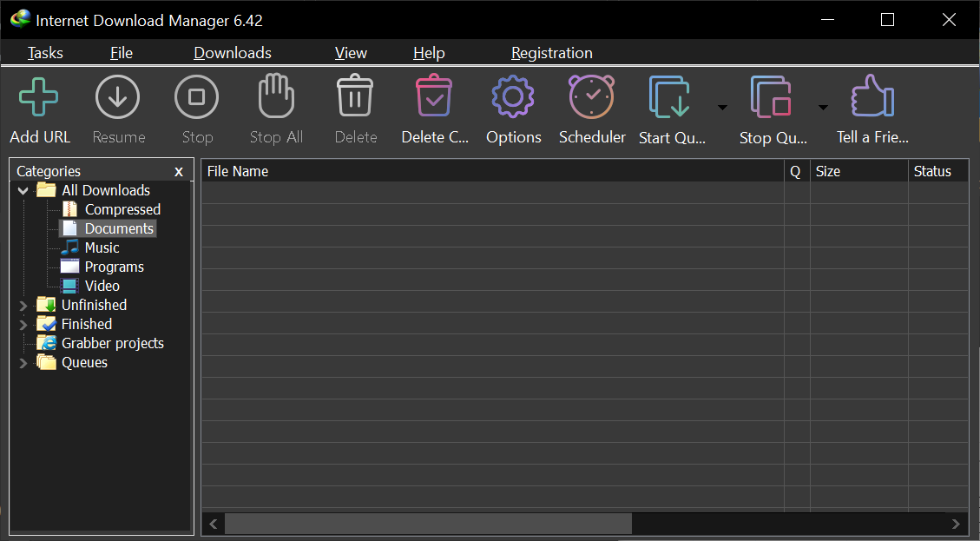Collapse the All Downloads tree node
The height and width of the screenshot is (541, 980).
click(x=23, y=191)
